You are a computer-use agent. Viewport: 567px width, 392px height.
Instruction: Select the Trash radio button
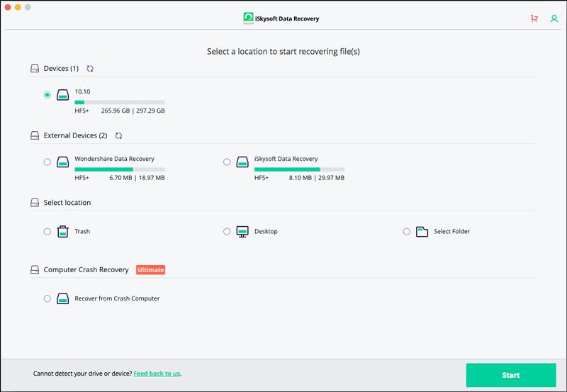coord(47,231)
